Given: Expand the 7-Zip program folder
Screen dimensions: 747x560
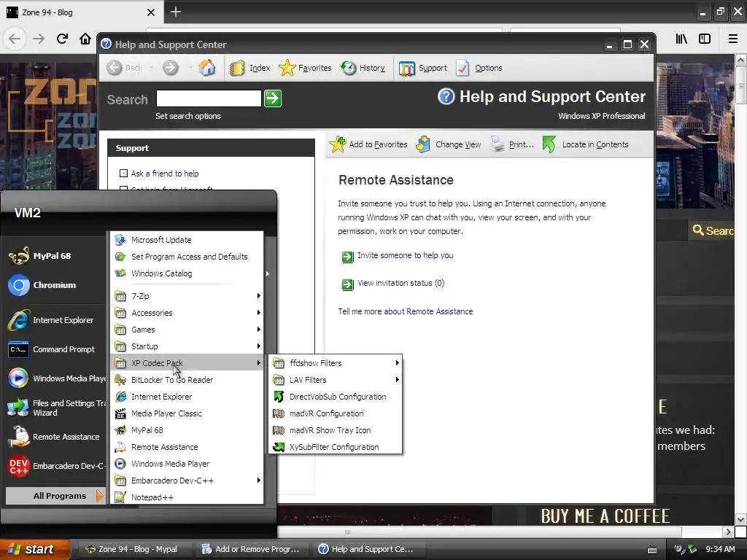Looking at the screenshot, I should tap(187, 296).
